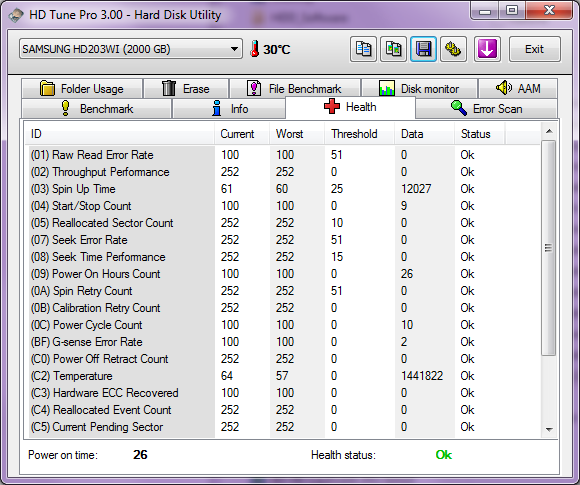Click the 1441822 temperature data value
This screenshot has width=580, height=485.
pyautogui.click(x=422, y=376)
